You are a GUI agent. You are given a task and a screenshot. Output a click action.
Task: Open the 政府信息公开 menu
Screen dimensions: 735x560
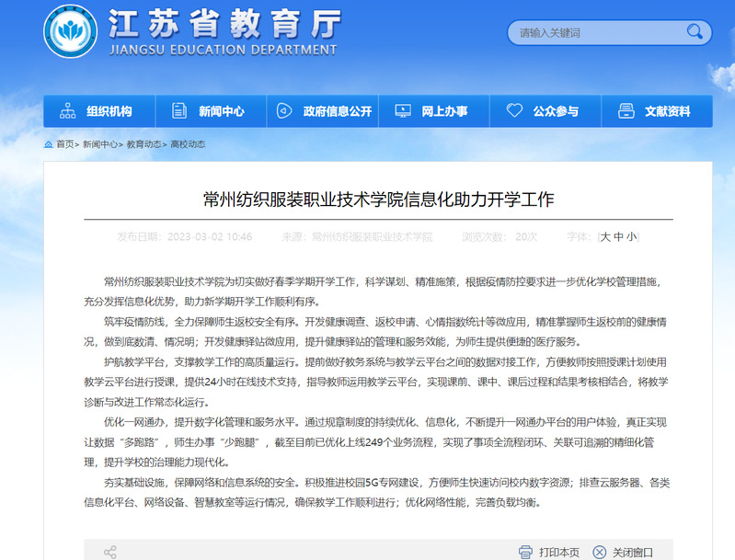click(x=337, y=111)
